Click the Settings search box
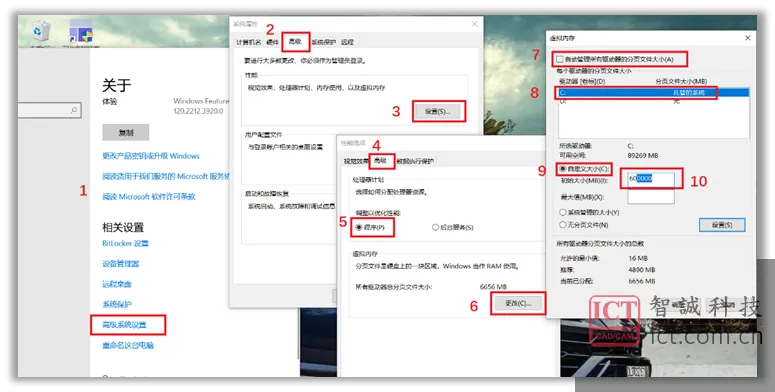The image size is (775, 392). (49, 110)
